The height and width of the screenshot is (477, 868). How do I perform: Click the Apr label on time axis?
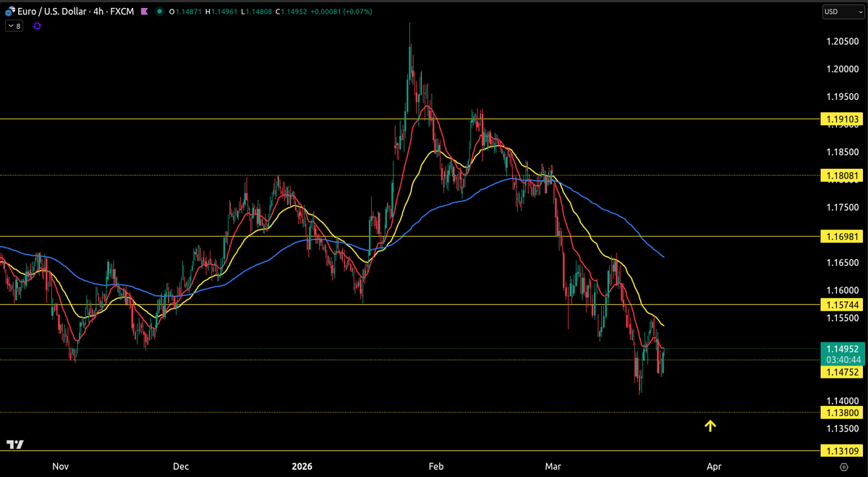point(714,467)
